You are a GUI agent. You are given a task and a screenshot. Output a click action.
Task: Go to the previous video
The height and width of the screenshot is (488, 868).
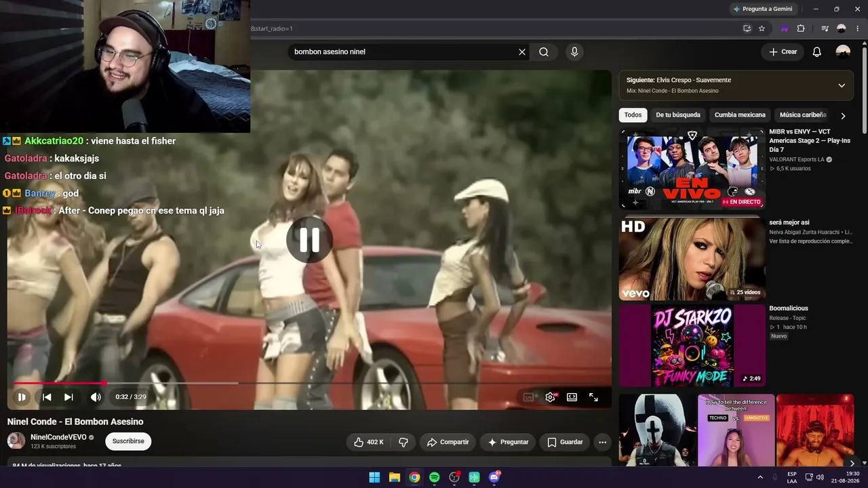click(47, 397)
